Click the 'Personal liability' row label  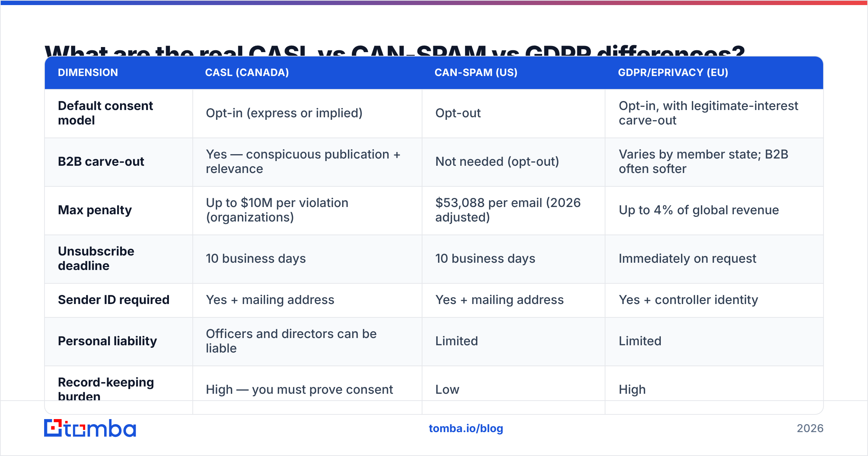coord(107,341)
